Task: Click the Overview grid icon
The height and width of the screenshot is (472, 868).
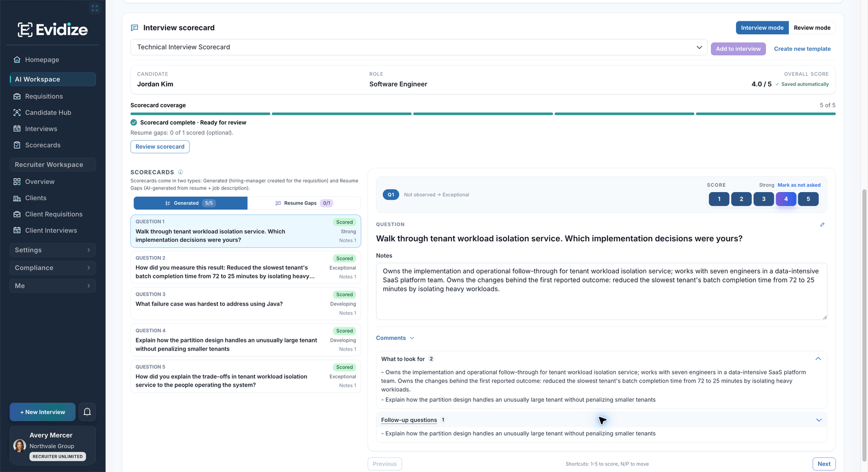Action: [x=17, y=181]
